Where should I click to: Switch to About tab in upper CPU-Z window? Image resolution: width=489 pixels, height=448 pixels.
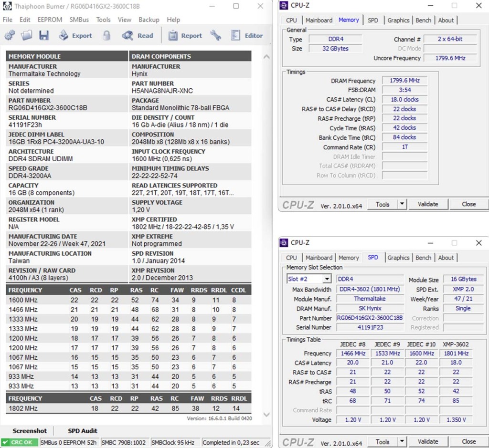point(446,20)
